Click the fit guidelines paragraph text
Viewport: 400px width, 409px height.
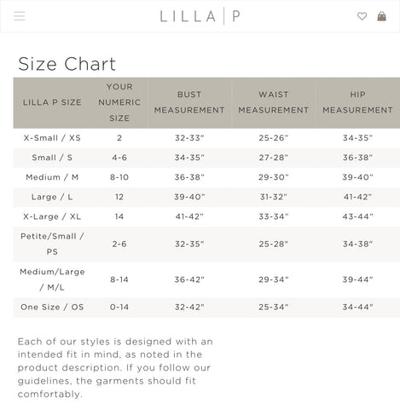tap(115, 368)
